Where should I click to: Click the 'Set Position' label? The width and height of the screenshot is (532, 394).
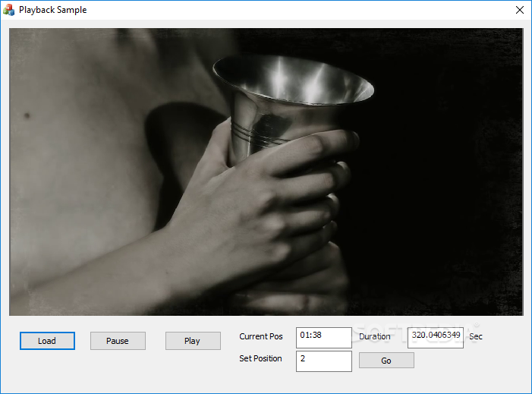pos(260,358)
